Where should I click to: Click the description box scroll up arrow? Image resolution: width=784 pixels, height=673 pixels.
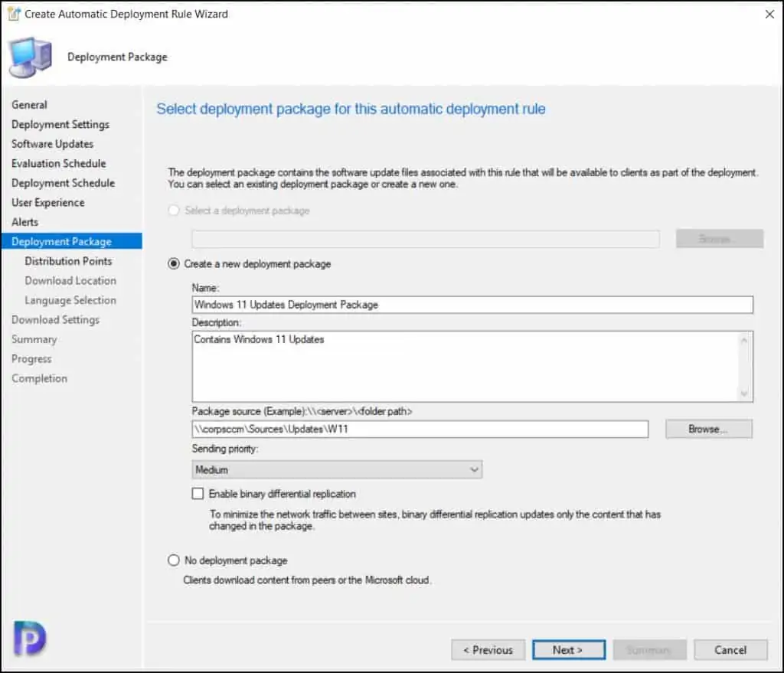coord(744,340)
